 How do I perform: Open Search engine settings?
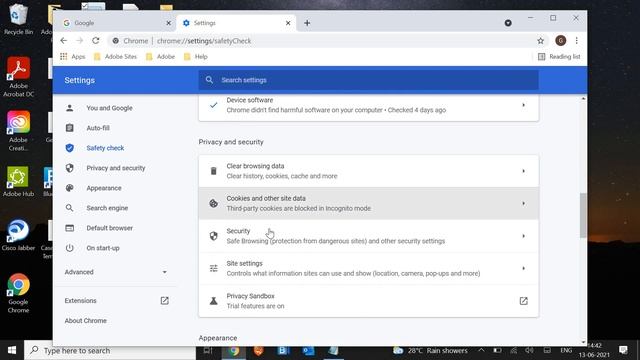pyautogui.click(x=107, y=208)
